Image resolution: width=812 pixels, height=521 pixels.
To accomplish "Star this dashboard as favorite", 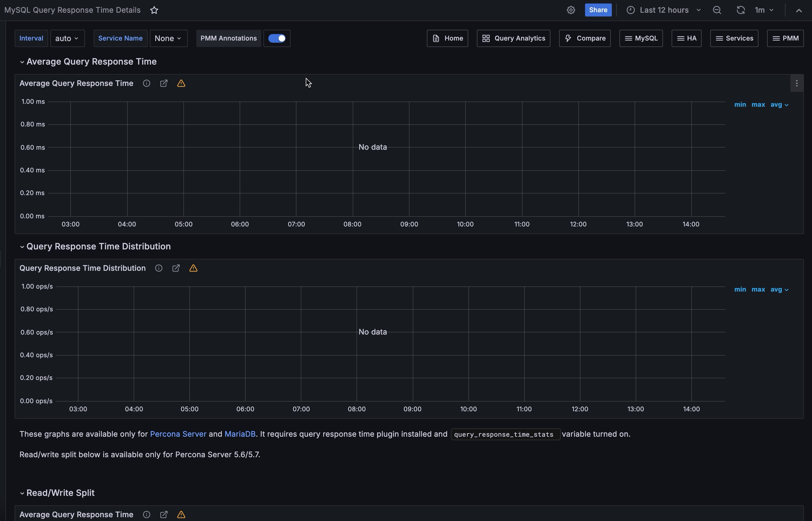I will (154, 10).
